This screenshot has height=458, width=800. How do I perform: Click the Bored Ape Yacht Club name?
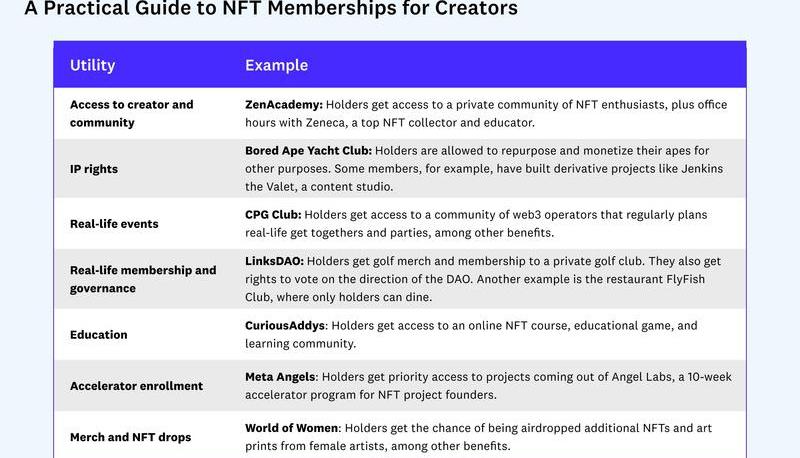tap(308, 151)
